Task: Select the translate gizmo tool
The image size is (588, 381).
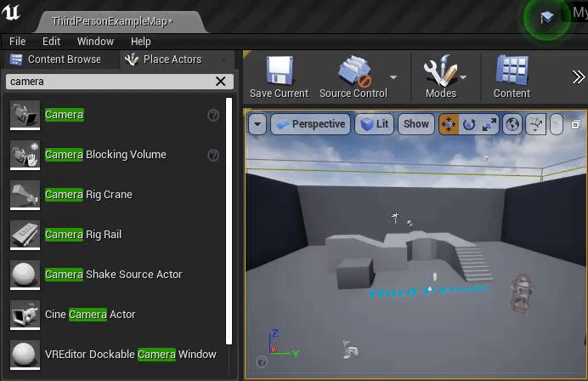Action: coord(449,124)
